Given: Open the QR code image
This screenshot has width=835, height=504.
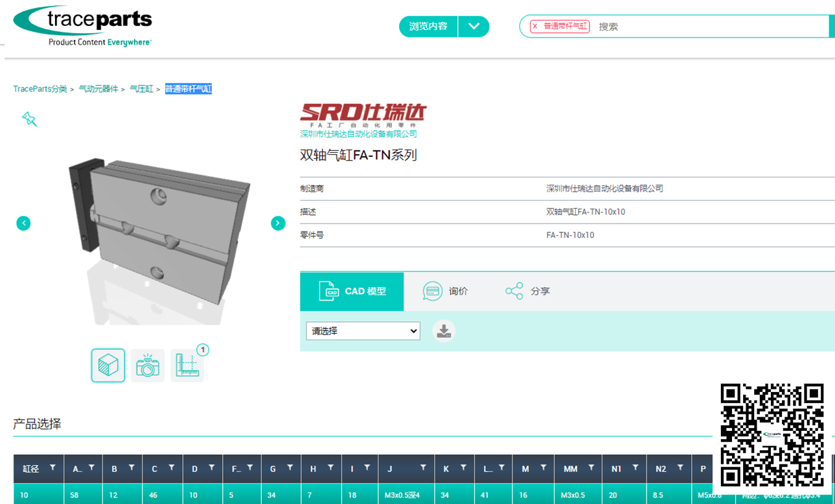Looking at the screenshot, I should pyautogui.click(x=772, y=435).
